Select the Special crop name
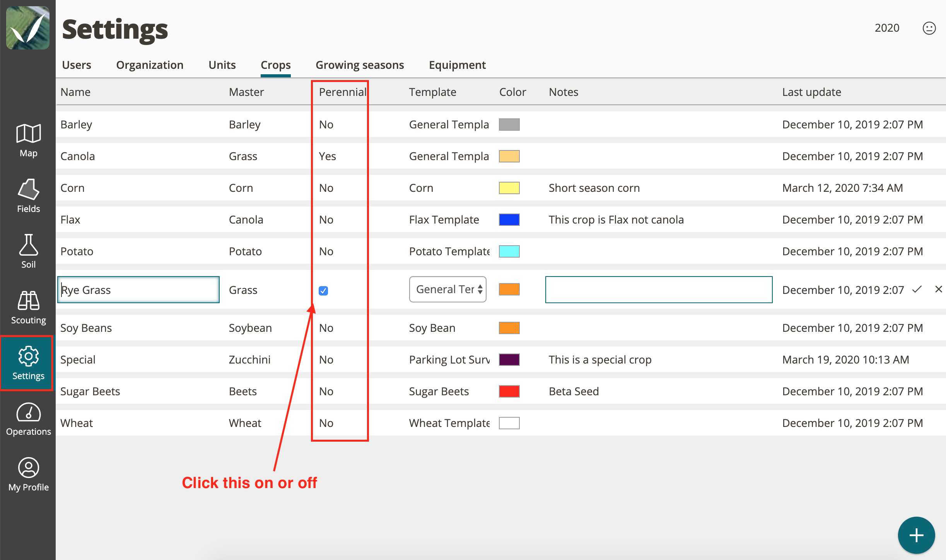 click(x=78, y=360)
